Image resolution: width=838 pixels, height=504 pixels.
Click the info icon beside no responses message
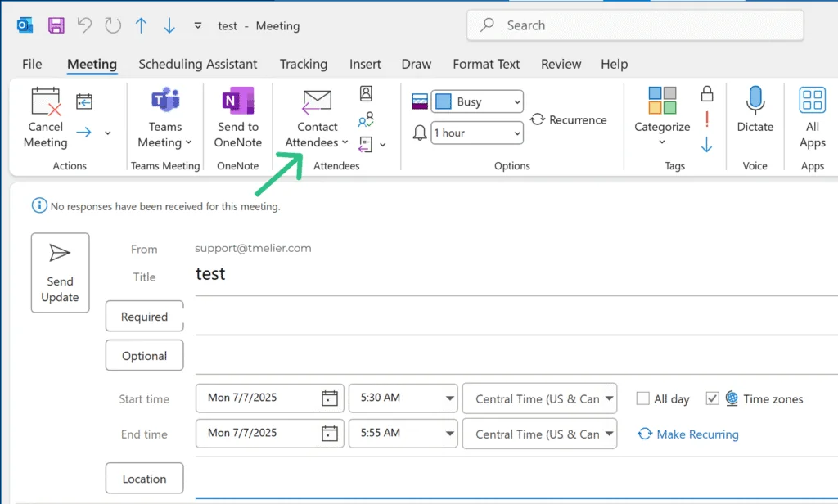tap(39, 205)
